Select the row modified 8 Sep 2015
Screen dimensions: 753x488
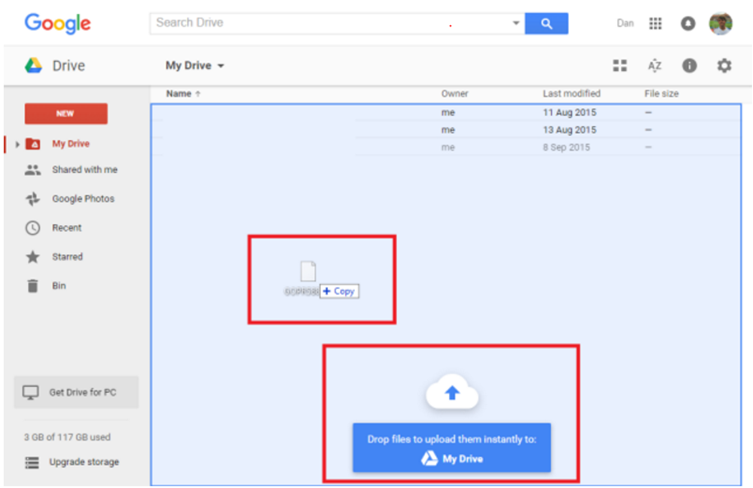coord(446,147)
